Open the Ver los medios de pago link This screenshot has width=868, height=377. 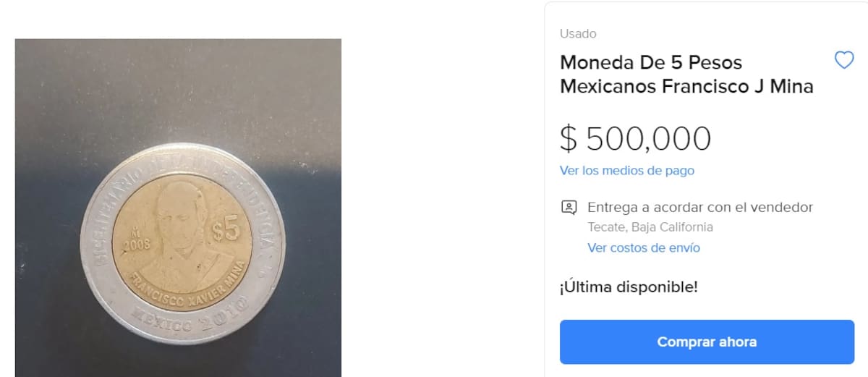click(x=627, y=171)
